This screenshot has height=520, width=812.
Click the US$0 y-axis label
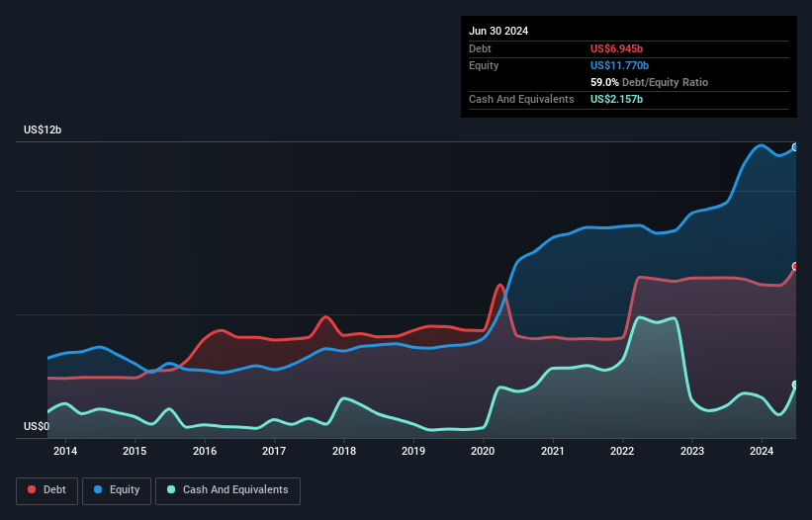pyautogui.click(x=37, y=426)
